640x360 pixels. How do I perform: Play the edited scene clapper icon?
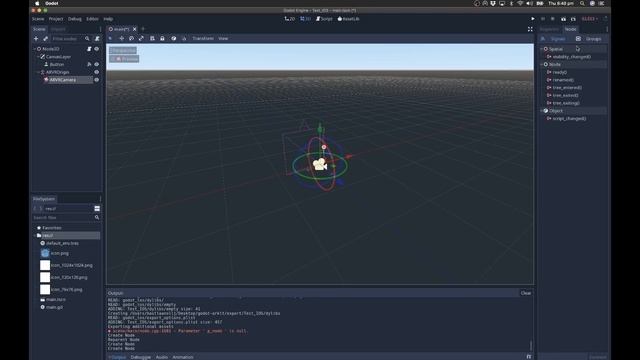point(563,19)
